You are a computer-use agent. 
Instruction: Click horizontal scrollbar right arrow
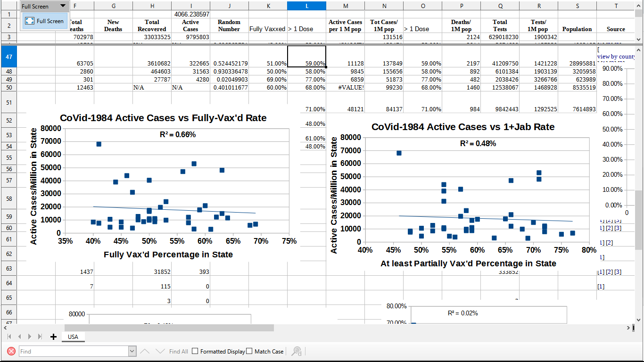[628, 328]
